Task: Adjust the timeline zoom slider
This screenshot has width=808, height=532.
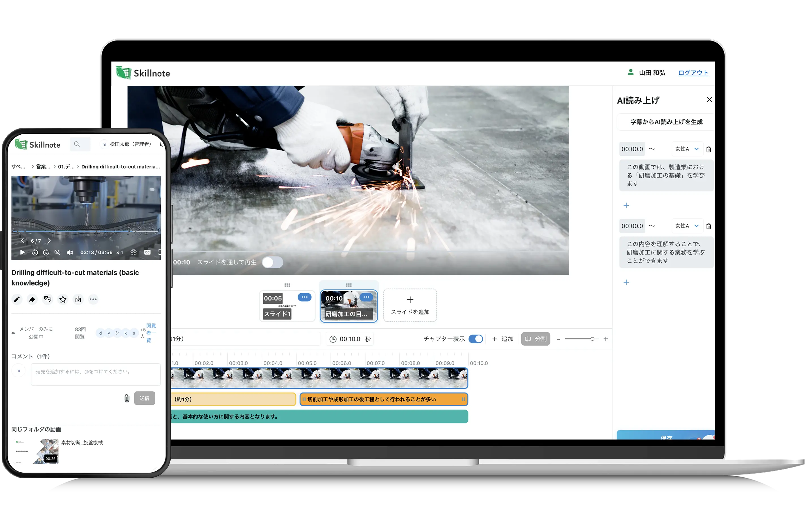Action: [x=592, y=339]
